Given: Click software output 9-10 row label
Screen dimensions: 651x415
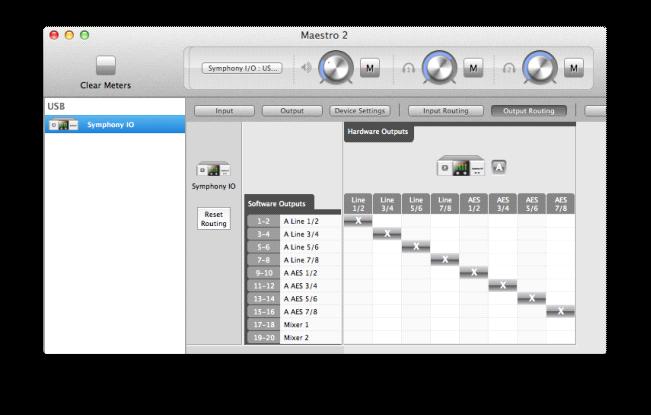Looking at the screenshot, I should click(263, 273).
